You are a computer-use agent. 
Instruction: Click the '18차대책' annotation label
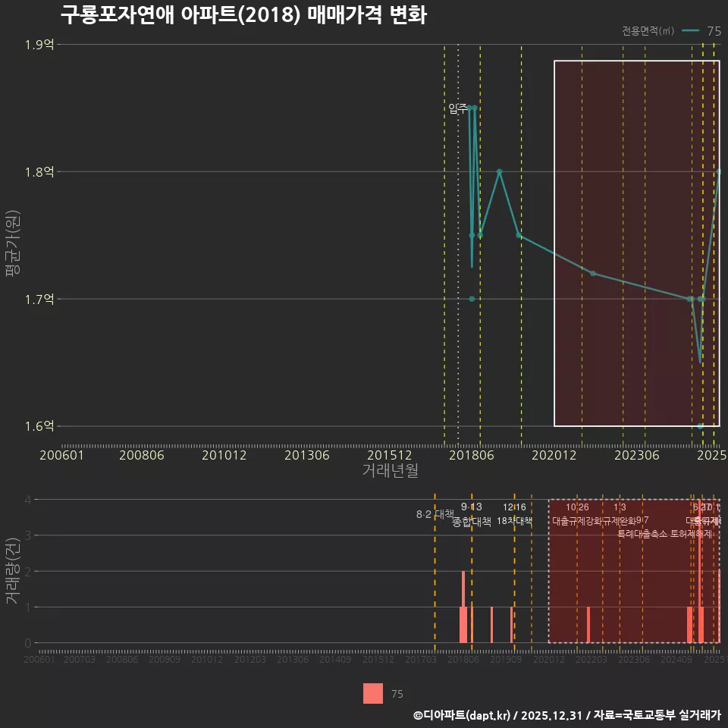[x=514, y=521]
